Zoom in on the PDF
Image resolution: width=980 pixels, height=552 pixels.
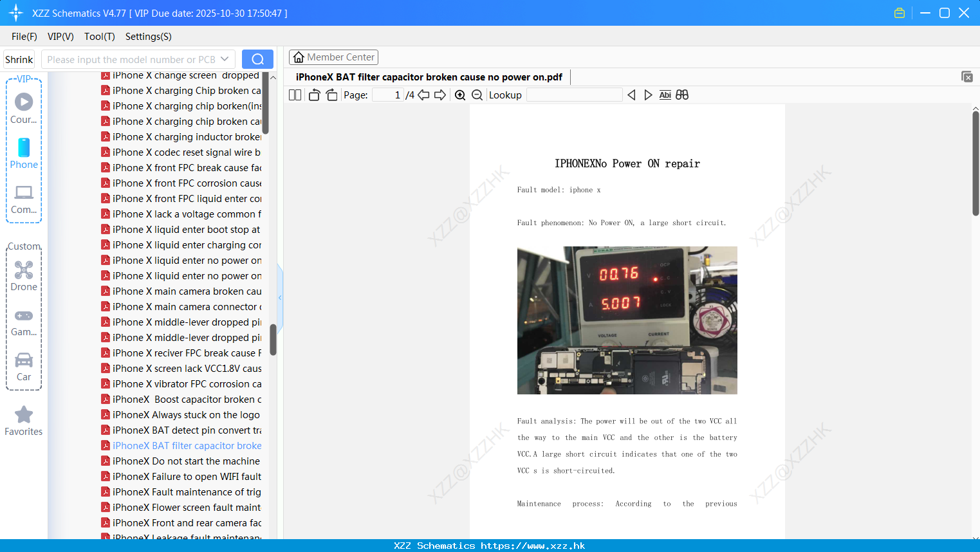(x=460, y=95)
